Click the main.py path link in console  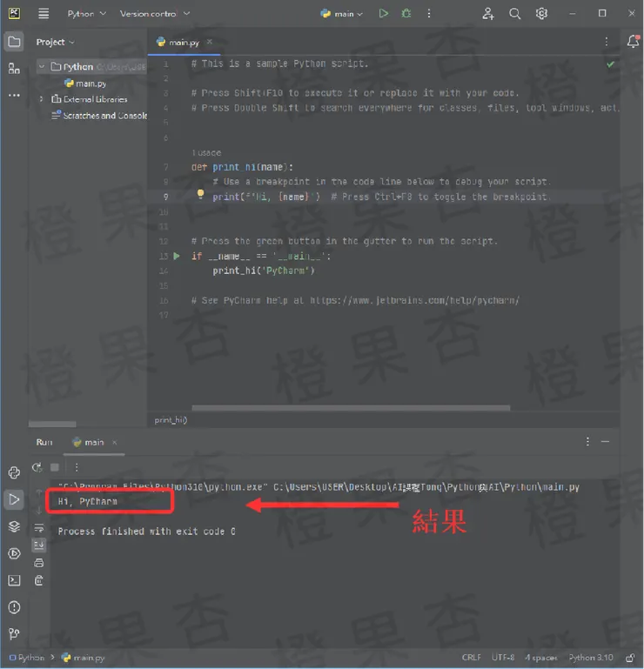(426, 487)
